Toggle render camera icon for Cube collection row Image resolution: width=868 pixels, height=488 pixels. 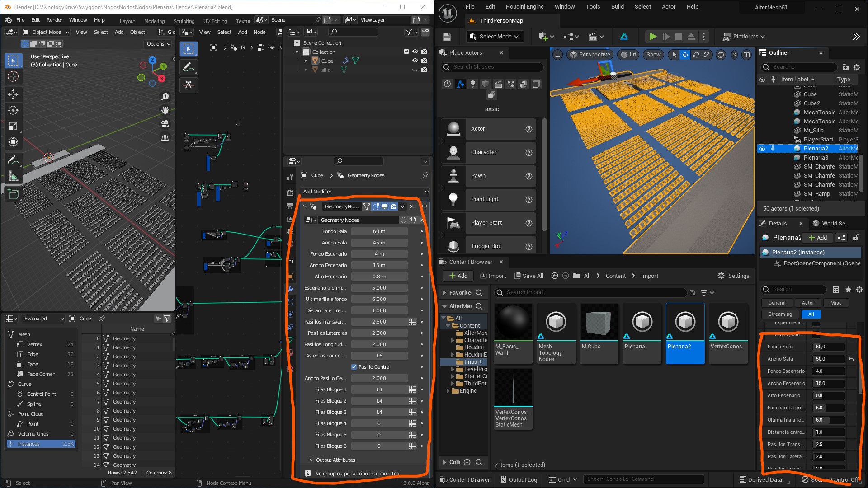[424, 61]
